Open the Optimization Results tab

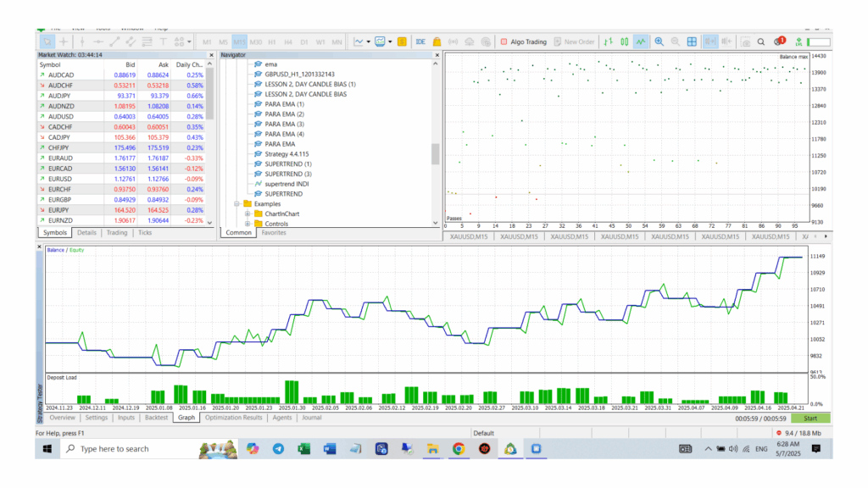[x=233, y=418]
